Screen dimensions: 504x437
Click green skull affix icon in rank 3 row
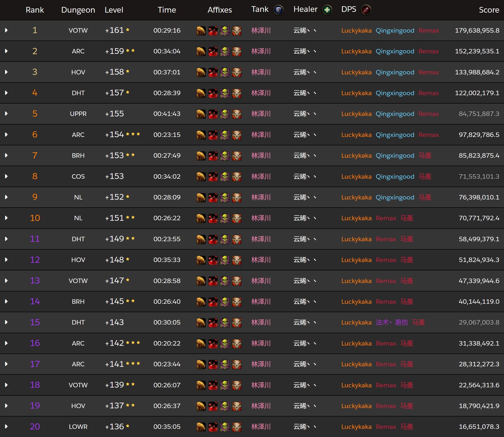[225, 73]
